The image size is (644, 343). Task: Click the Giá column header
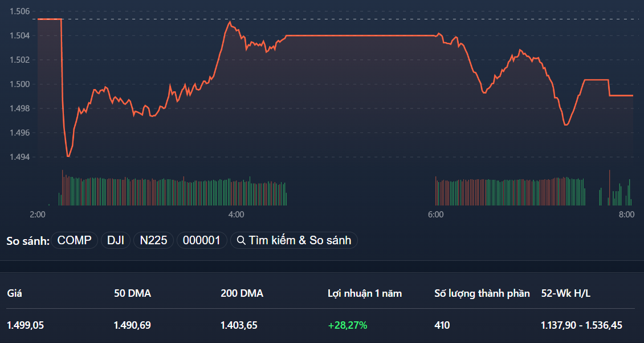[14, 293]
